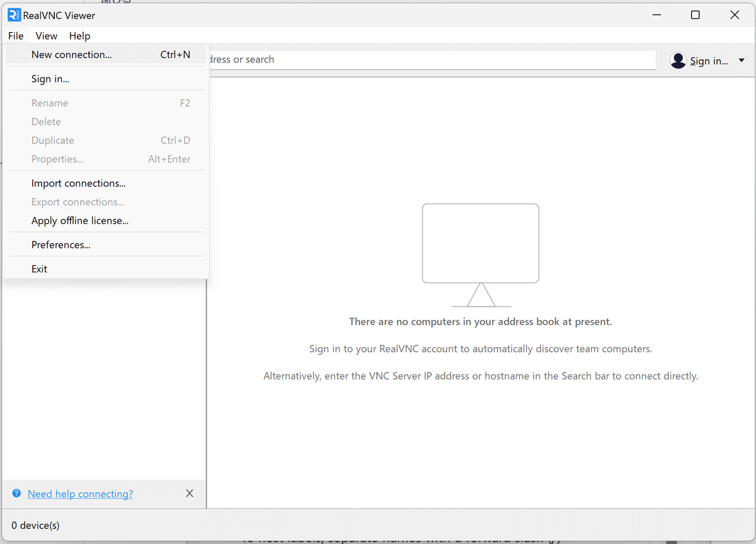
Task: Click 'There are no computers in your address book' text
Action: tap(481, 321)
